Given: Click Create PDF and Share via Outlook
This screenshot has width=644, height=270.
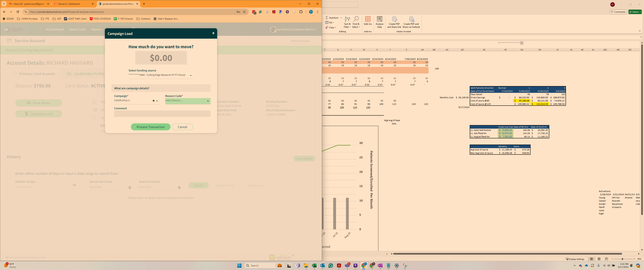Looking at the screenshot, I should [411, 22].
